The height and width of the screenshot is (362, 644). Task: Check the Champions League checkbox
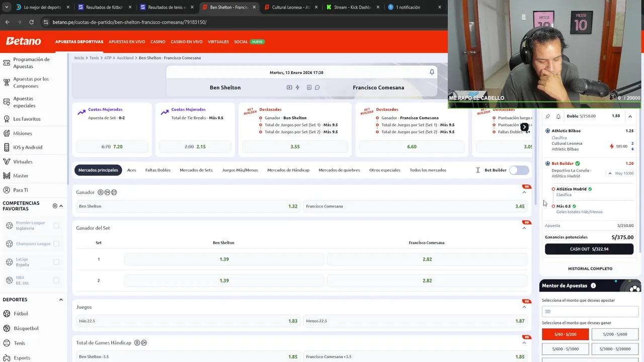56,244
